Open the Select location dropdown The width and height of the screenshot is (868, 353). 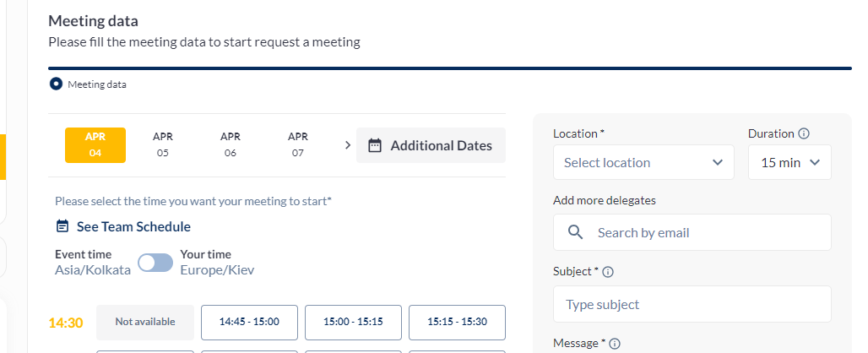click(x=643, y=162)
